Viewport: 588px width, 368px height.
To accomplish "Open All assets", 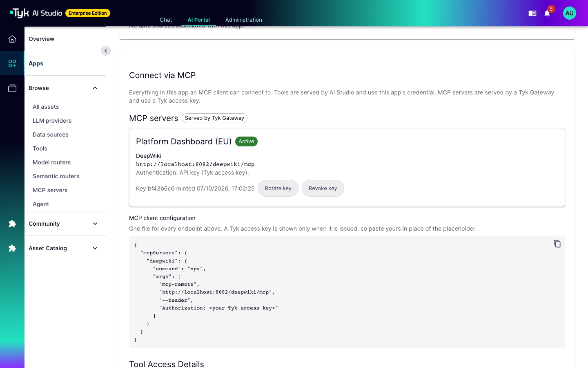I will (46, 107).
